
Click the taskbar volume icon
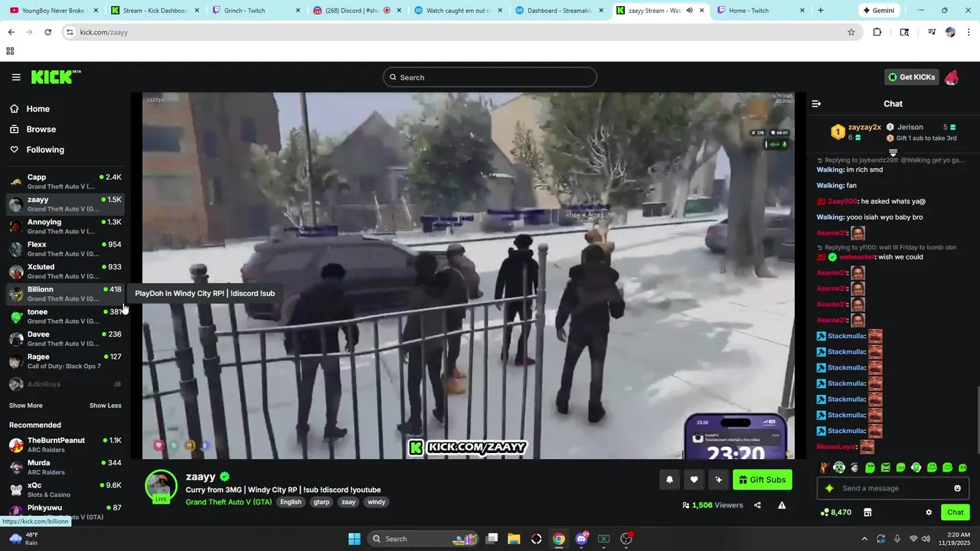coord(926,539)
